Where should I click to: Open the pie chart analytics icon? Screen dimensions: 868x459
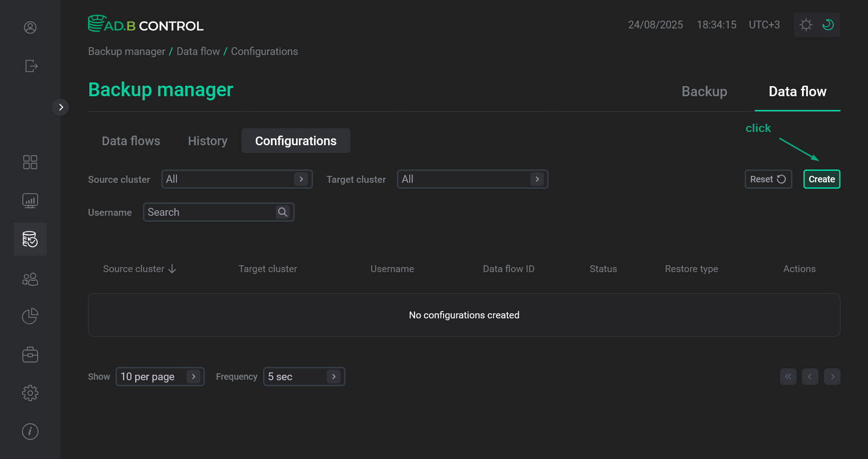coord(30,316)
